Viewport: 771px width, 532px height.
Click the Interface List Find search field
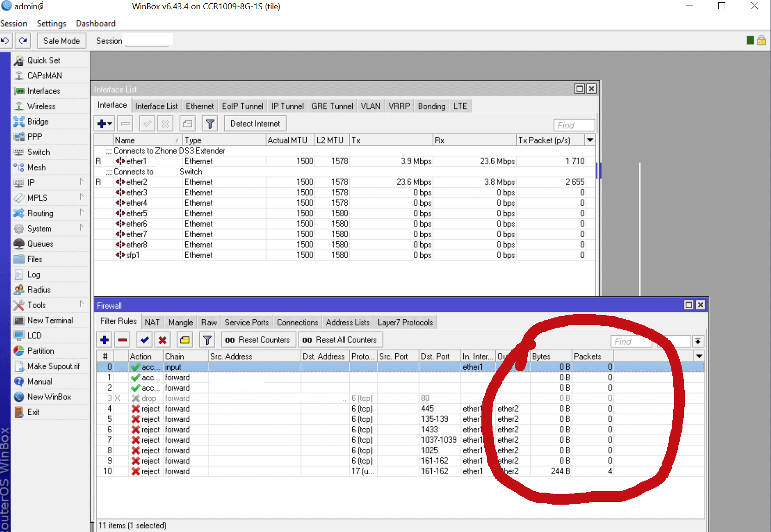click(x=574, y=125)
